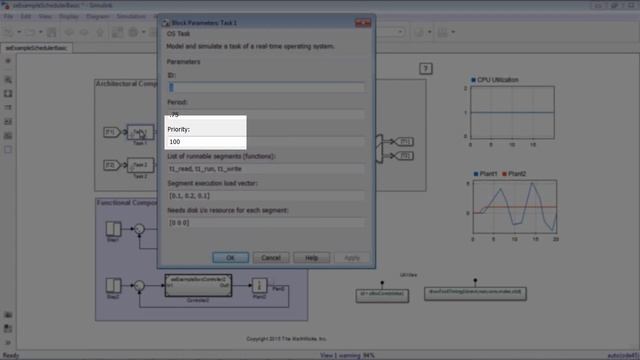Open the Edit menu

[x=26, y=16]
